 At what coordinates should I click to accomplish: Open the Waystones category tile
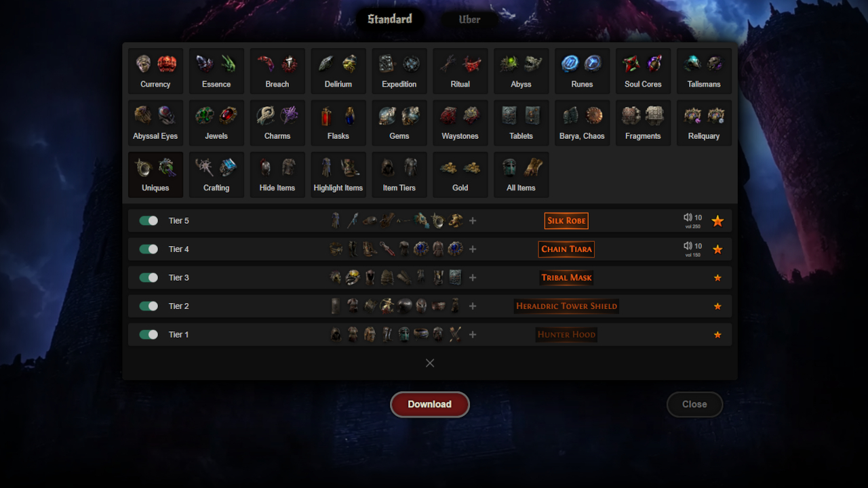pos(460,123)
